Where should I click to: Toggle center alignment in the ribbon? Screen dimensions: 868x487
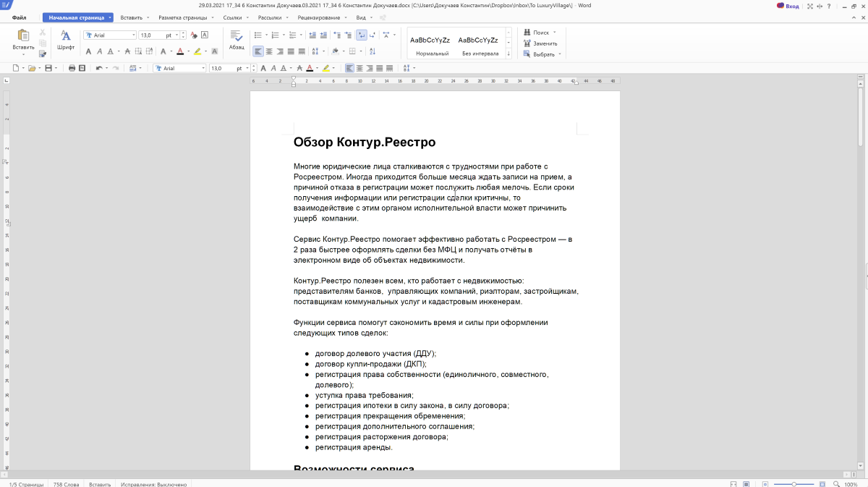click(269, 51)
